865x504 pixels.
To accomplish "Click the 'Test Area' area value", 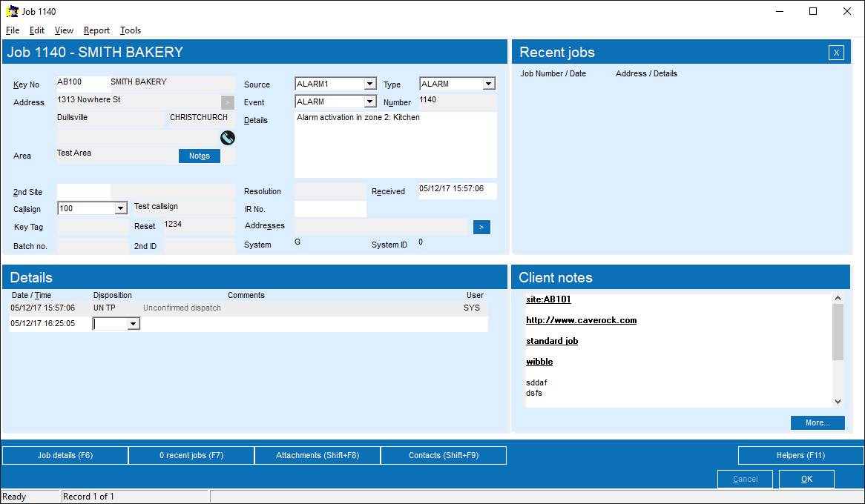I will (74, 153).
